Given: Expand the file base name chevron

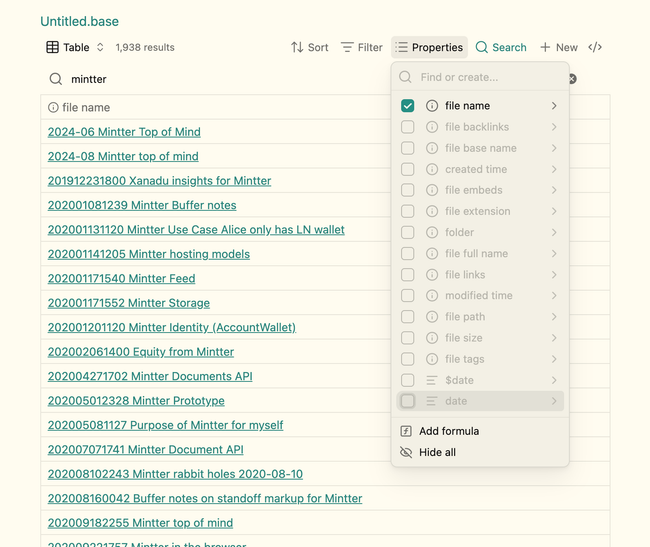Looking at the screenshot, I should pos(554,148).
